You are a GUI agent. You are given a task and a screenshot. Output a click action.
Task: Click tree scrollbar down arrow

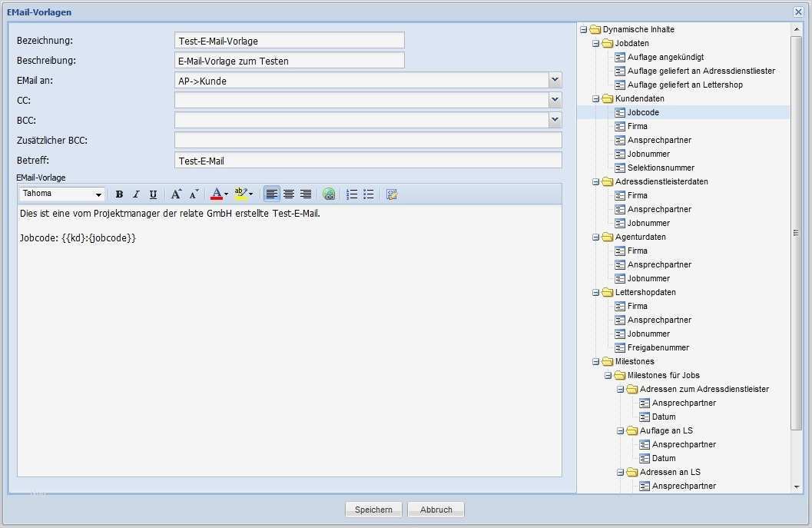(x=797, y=486)
